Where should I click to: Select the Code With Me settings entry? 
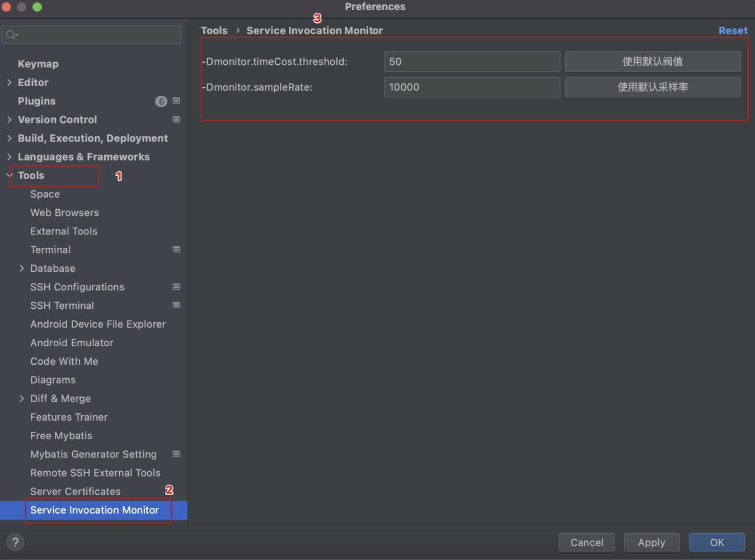pos(64,361)
